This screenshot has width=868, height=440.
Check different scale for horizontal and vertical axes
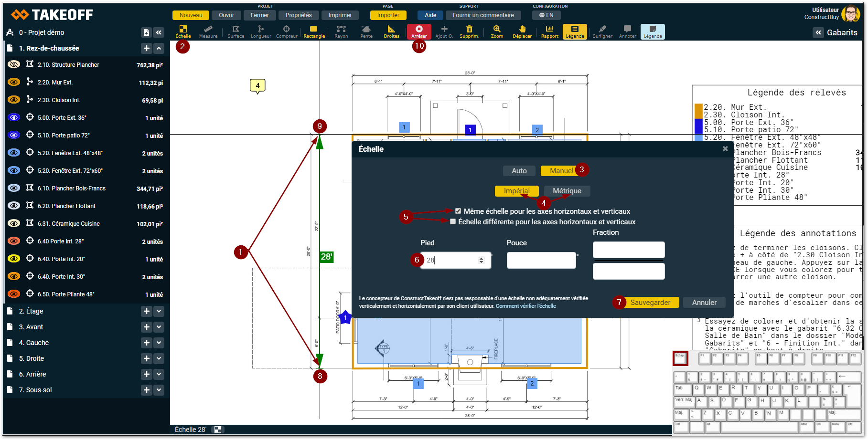[x=453, y=221]
